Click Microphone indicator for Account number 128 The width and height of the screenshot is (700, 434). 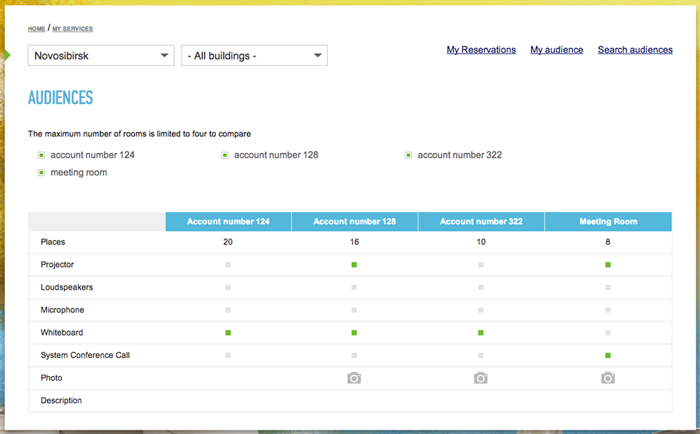354,310
